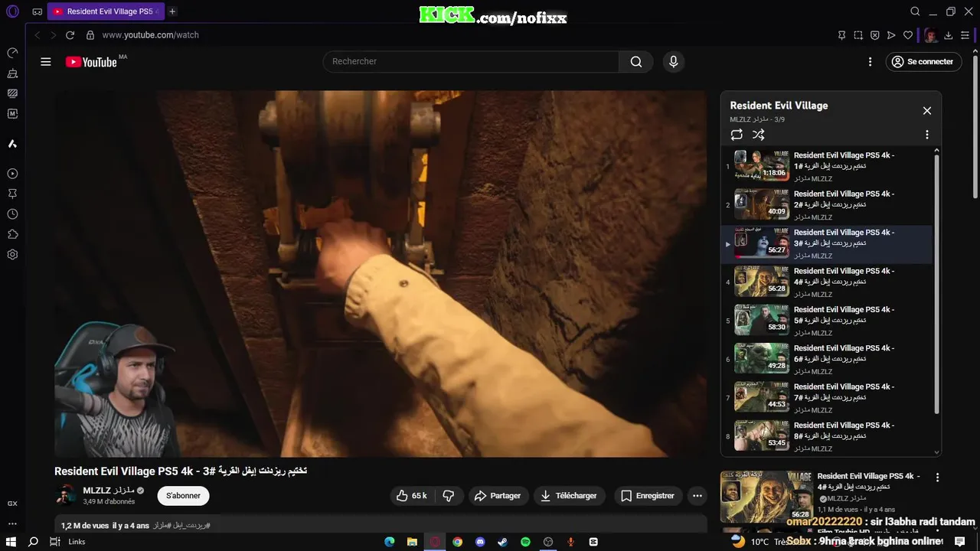The height and width of the screenshot is (551, 980).
Task: Play playlist video #2 lasting 40:09
Action: [762, 204]
